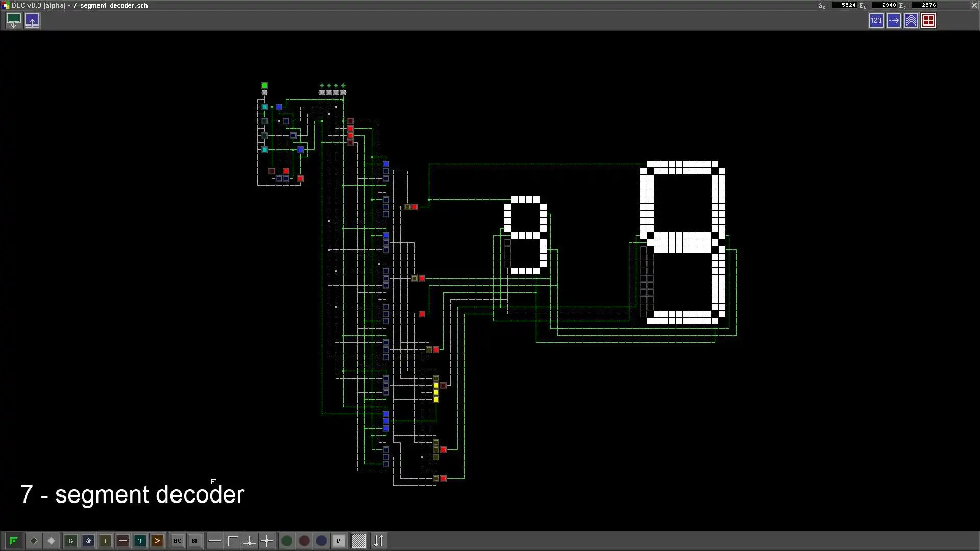980x551 pixels.
Task: Select the G gate tool
Action: click(70, 541)
